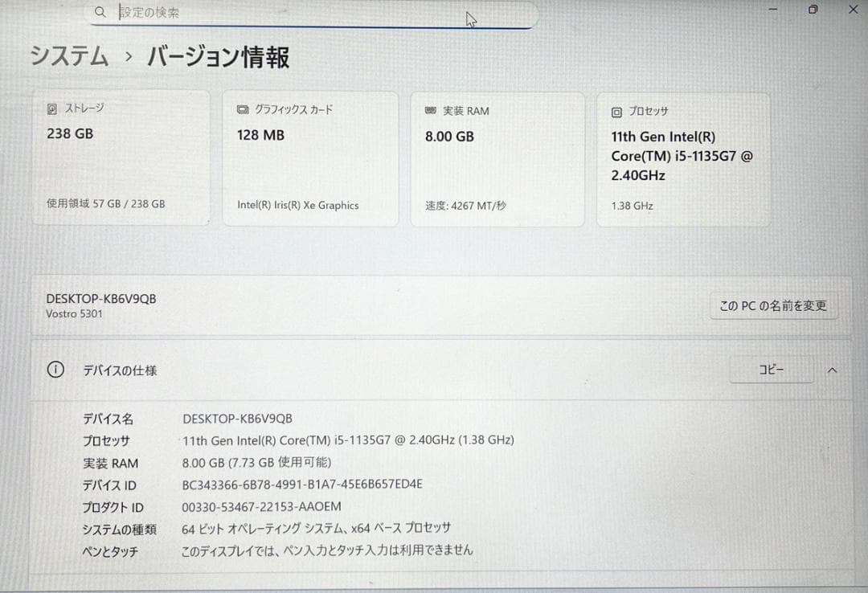Click the restore window icon at top right
Image resolution: width=868 pixels, height=593 pixels.
[813, 10]
